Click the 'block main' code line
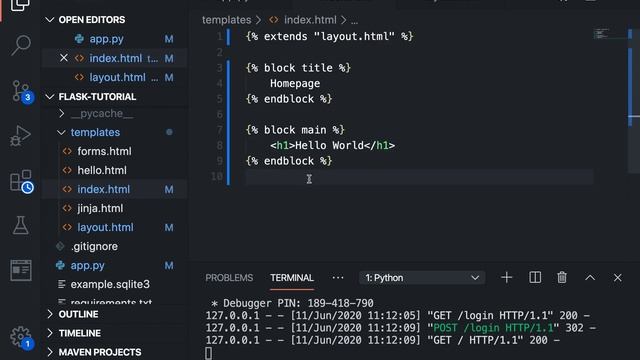640x360 pixels. tap(295, 130)
